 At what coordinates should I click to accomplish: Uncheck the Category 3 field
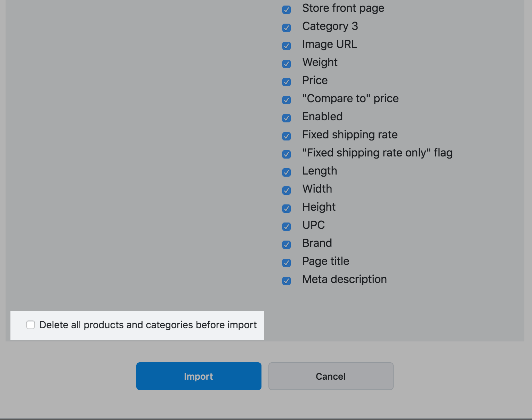click(x=286, y=28)
